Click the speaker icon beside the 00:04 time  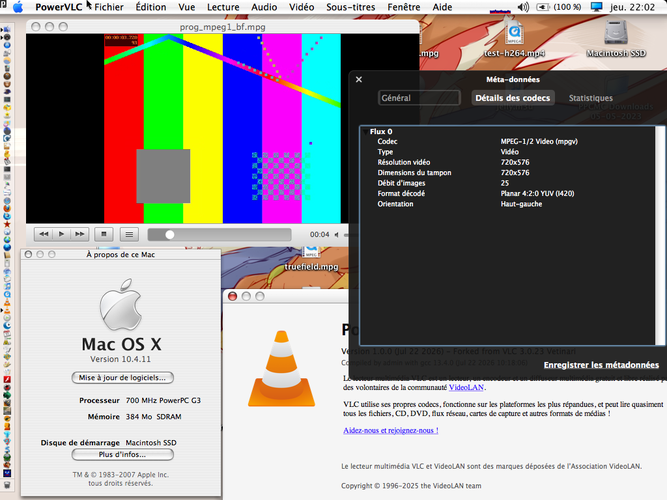(336, 234)
